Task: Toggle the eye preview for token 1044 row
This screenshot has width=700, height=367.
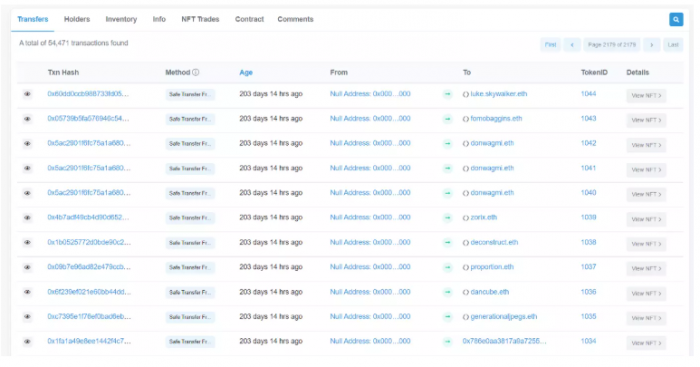Action: [27, 94]
